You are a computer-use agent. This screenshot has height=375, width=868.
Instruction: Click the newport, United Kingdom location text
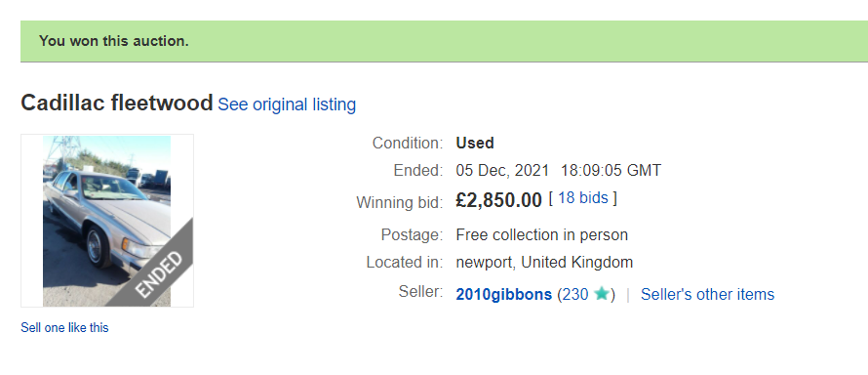[544, 262]
